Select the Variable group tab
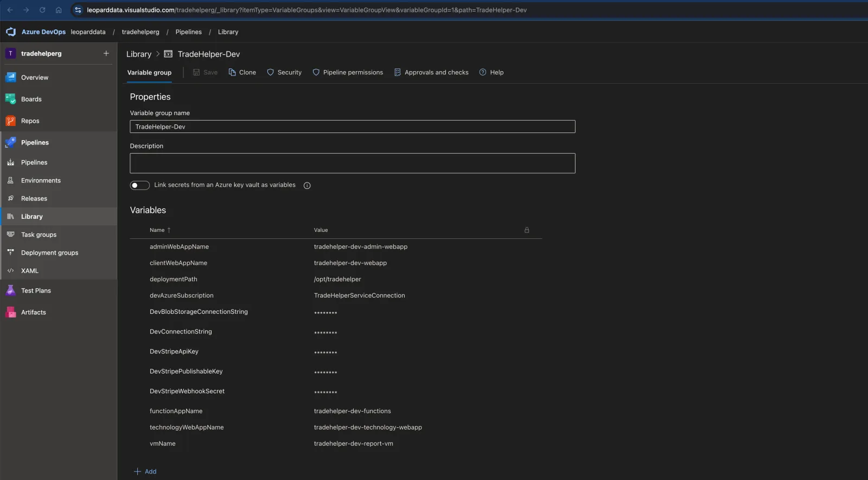Viewport: 868px width, 480px height. tap(149, 73)
